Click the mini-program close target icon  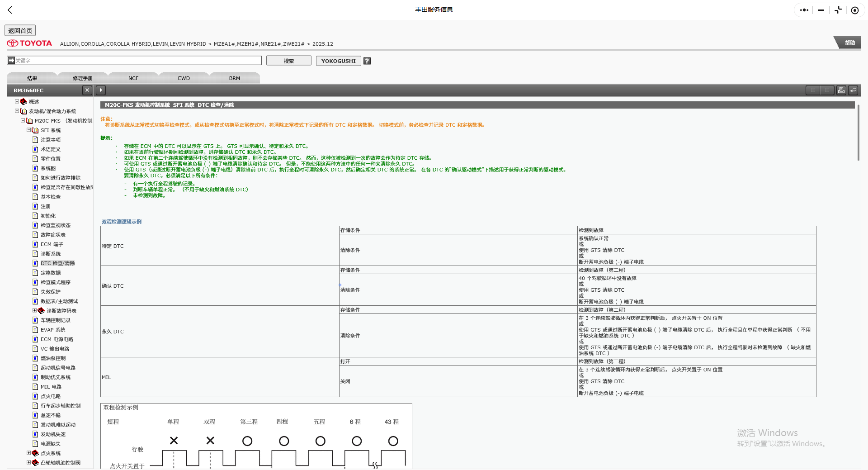(855, 10)
